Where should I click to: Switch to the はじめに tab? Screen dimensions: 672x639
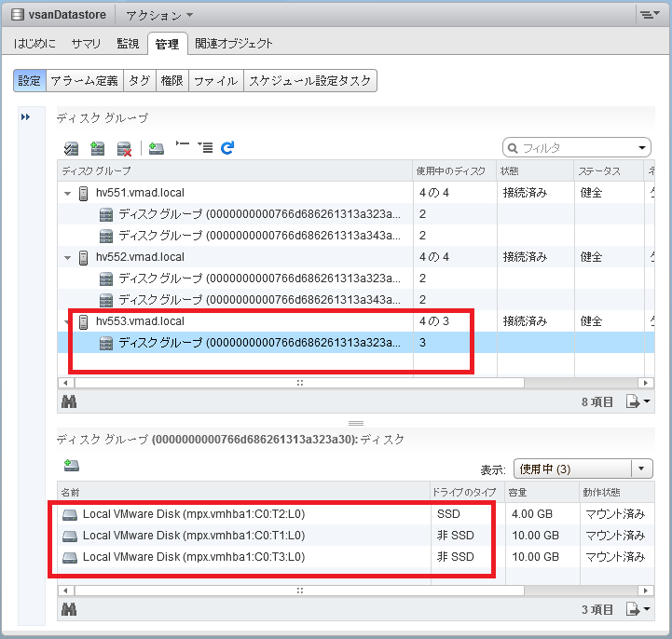34,43
